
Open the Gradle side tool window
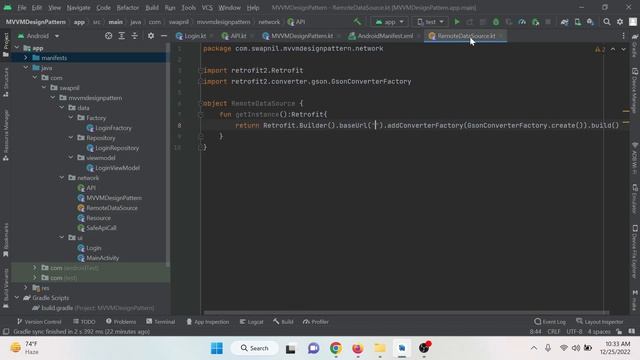click(x=635, y=45)
